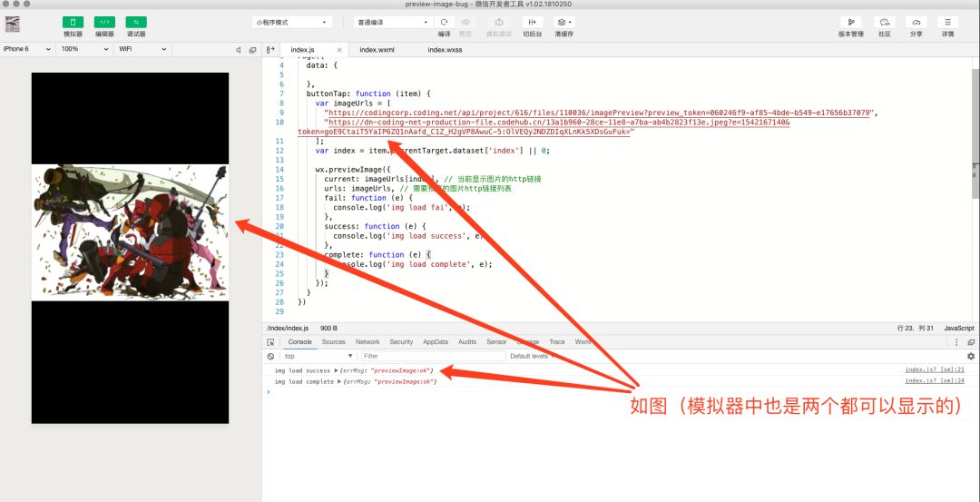The height and width of the screenshot is (502, 980).
Task: Switch to the index.js tab
Action: pyautogui.click(x=303, y=49)
